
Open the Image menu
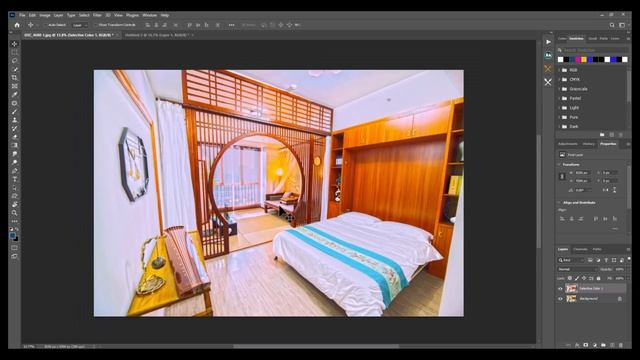pos(44,15)
